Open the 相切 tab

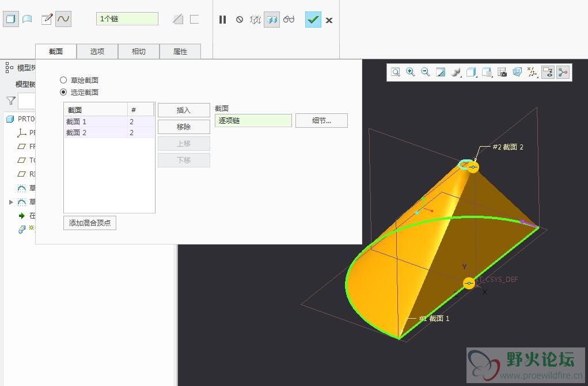click(139, 51)
